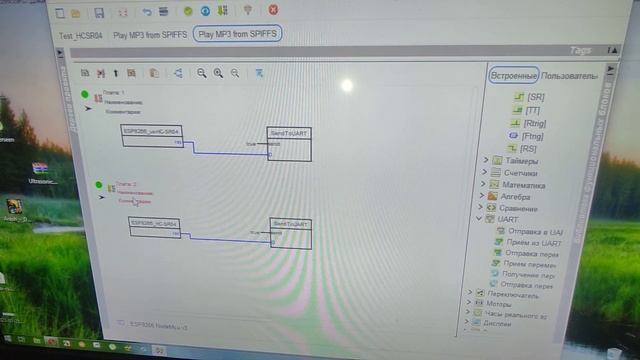Click the dark stacked-bars toolbar icon
640x360 pixels.
[x=164, y=11]
